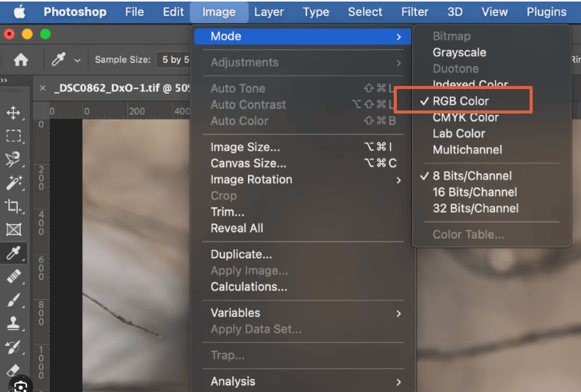Choose Indexed Color mode
The height and width of the screenshot is (392, 581).
point(470,84)
